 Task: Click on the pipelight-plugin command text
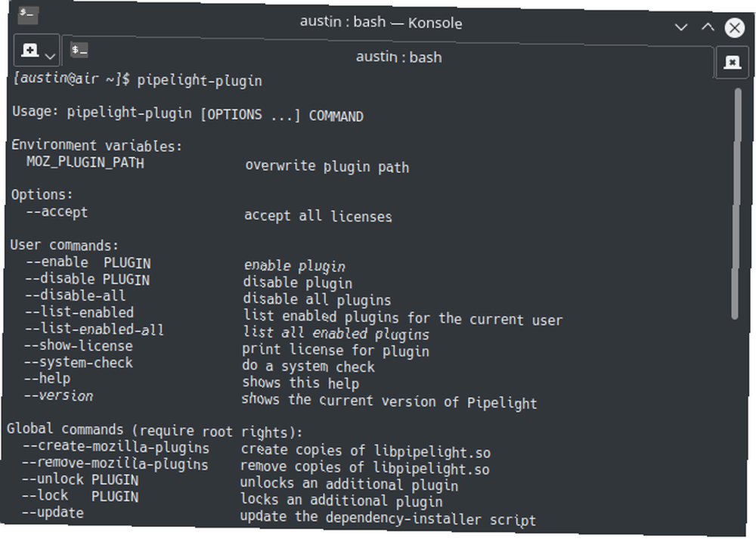coord(200,81)
